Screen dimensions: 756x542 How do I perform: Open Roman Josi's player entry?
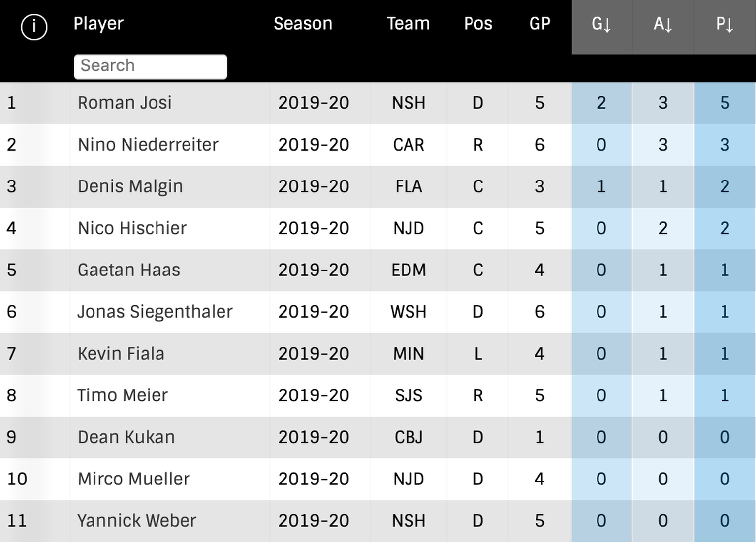pyautogui.click(x=125, y=103)
